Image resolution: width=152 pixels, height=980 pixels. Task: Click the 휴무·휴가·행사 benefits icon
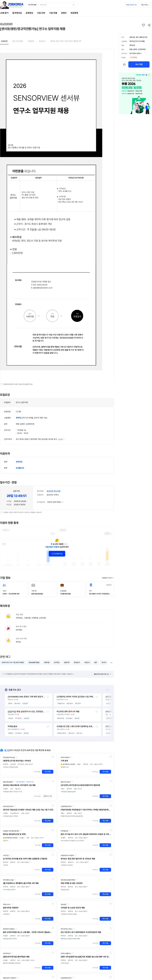8,628
